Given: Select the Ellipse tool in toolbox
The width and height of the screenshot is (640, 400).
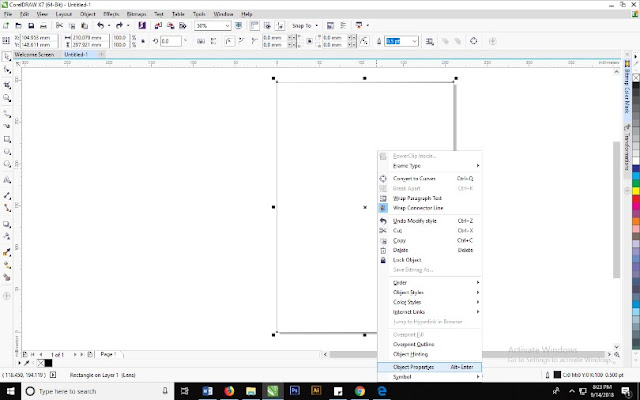Looking at the screenshot, I should [7, 152].
